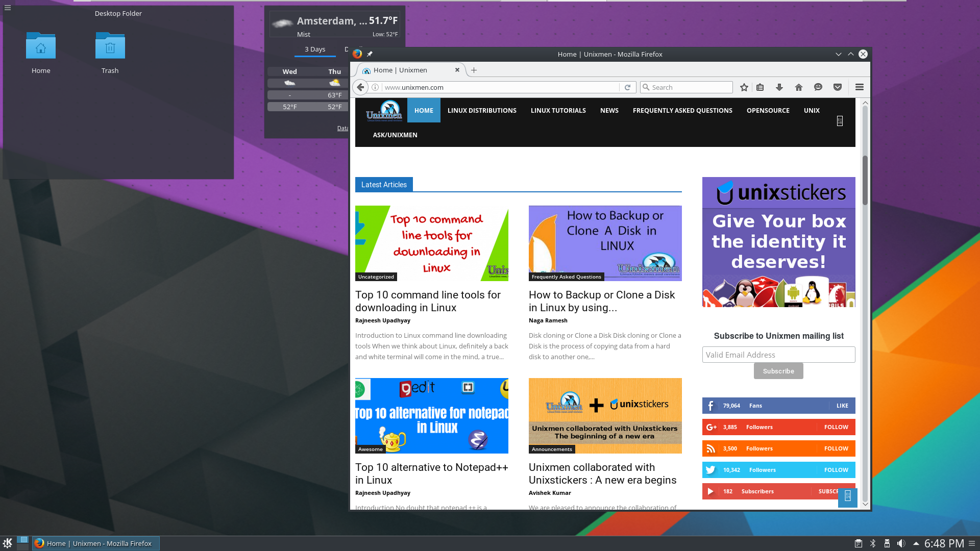Click the Twitter bird icon in social counters
The width and height of the screenshot is (980, 551).
[x=710, y=470]
